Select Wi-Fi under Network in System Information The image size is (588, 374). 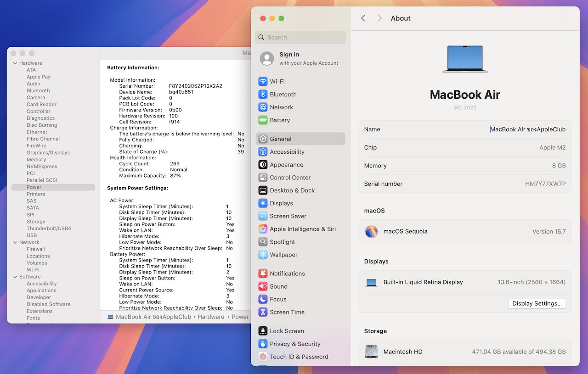pos(33,270)
